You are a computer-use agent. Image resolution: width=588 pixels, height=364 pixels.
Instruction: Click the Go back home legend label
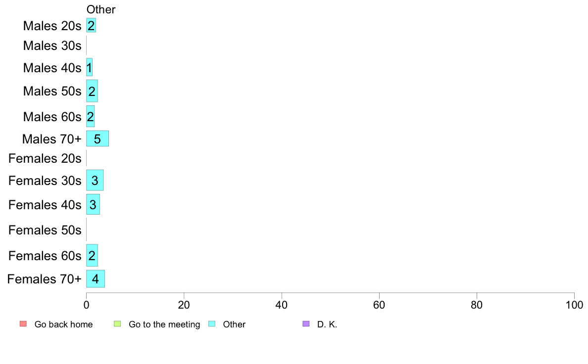(x=63, y=324)
